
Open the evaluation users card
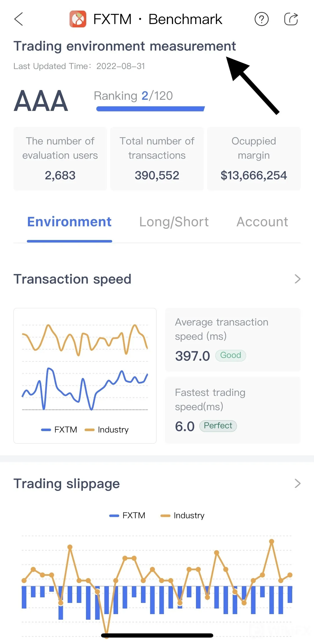pyautogui.click(x=60, y=159)
